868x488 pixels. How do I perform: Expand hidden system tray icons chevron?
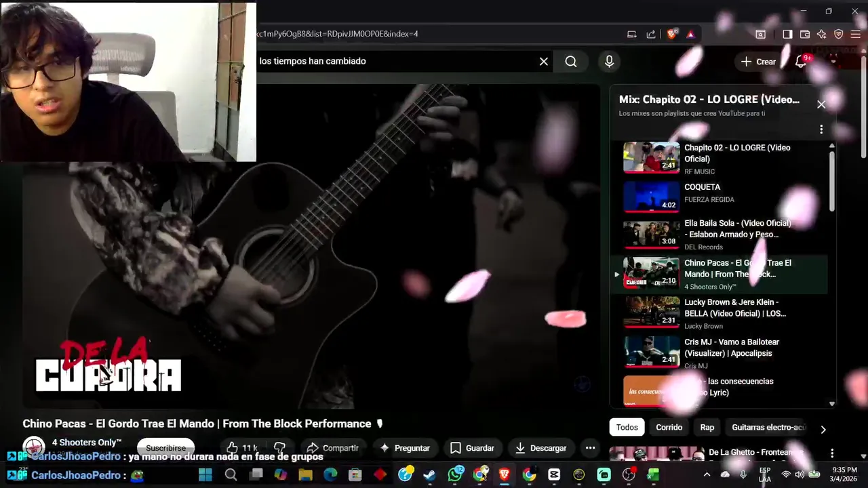coord(707,474)
